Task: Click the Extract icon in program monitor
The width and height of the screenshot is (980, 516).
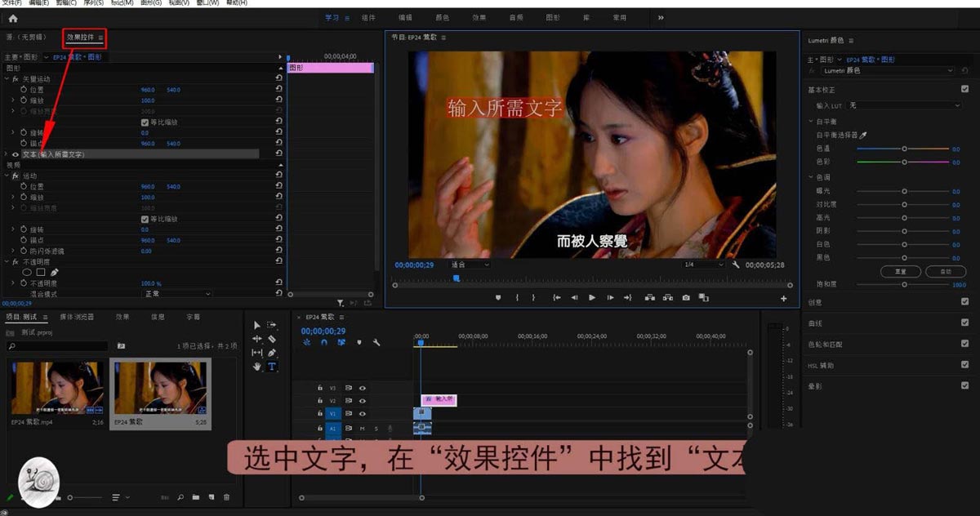Action: click(668, 298)
